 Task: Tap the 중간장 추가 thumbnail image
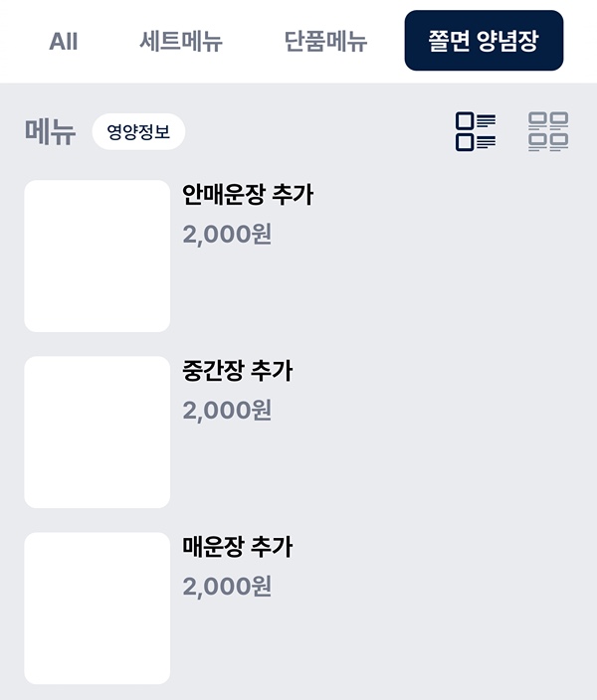98,432
